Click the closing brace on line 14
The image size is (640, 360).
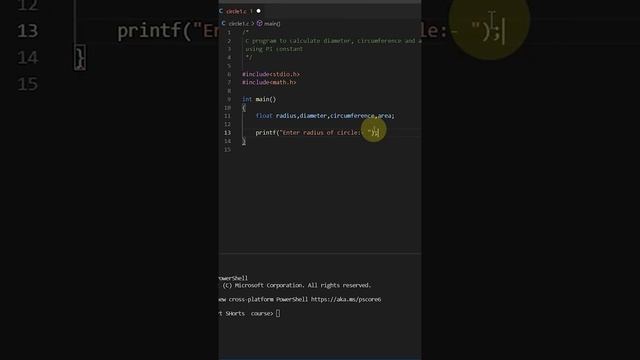[244, 141]
